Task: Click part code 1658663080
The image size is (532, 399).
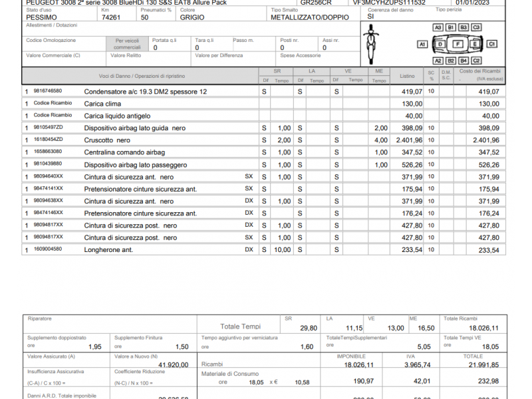Action: [x=48, y=152]
